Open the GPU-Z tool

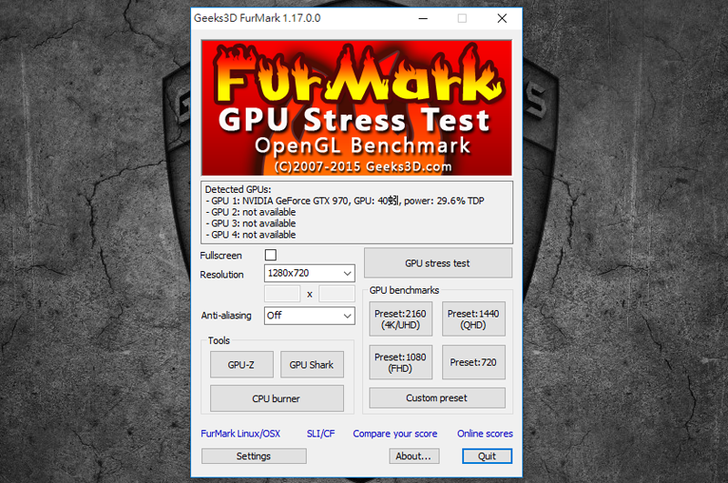pos(241,365)
